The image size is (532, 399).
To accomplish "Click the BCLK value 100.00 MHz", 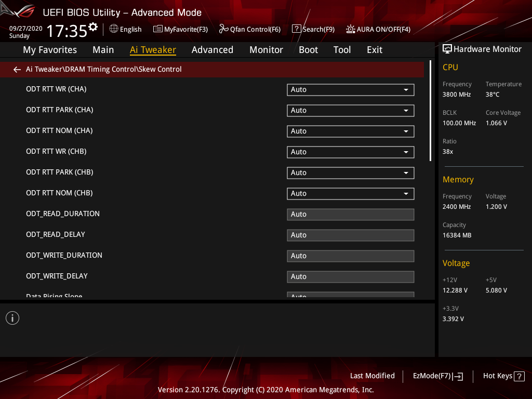I will (459, 123).
